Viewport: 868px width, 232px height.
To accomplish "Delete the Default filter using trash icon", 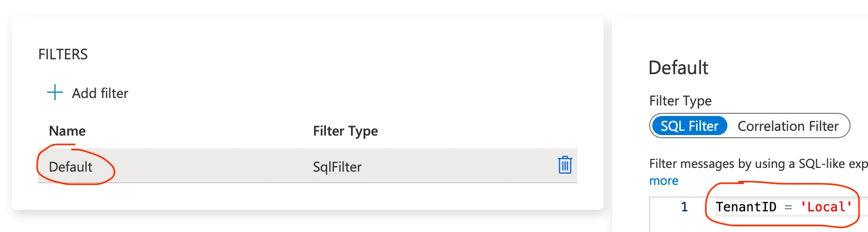I will coord(565,165).
